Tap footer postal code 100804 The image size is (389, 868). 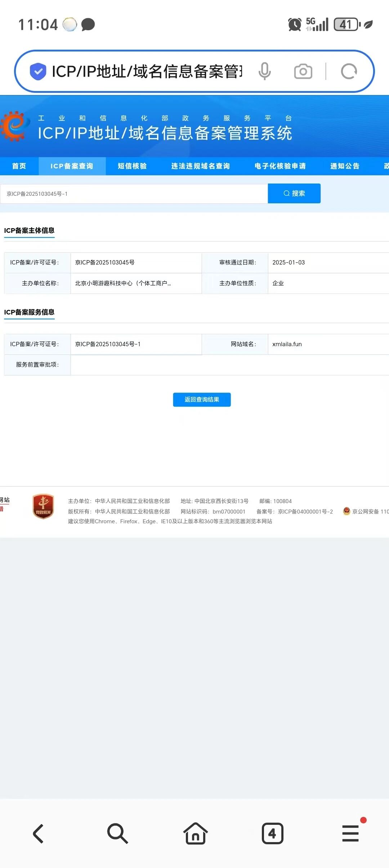coord(282,501)
